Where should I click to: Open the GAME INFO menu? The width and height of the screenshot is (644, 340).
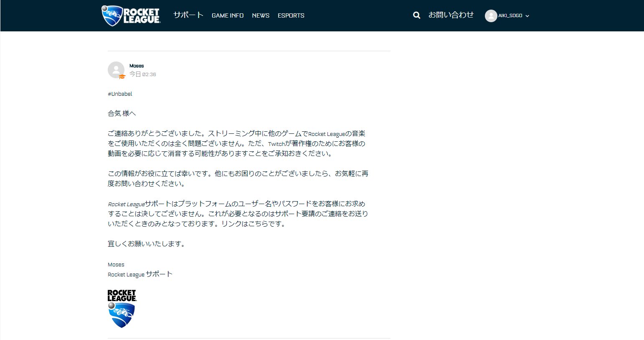tap(228, 15)
